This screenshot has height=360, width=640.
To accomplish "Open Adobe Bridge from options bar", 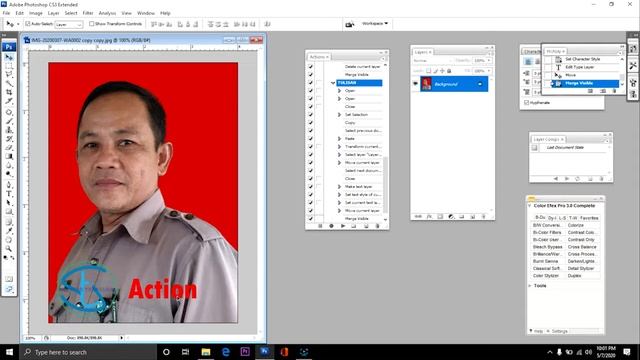I will pyautogui.click(x=350, y=24).
